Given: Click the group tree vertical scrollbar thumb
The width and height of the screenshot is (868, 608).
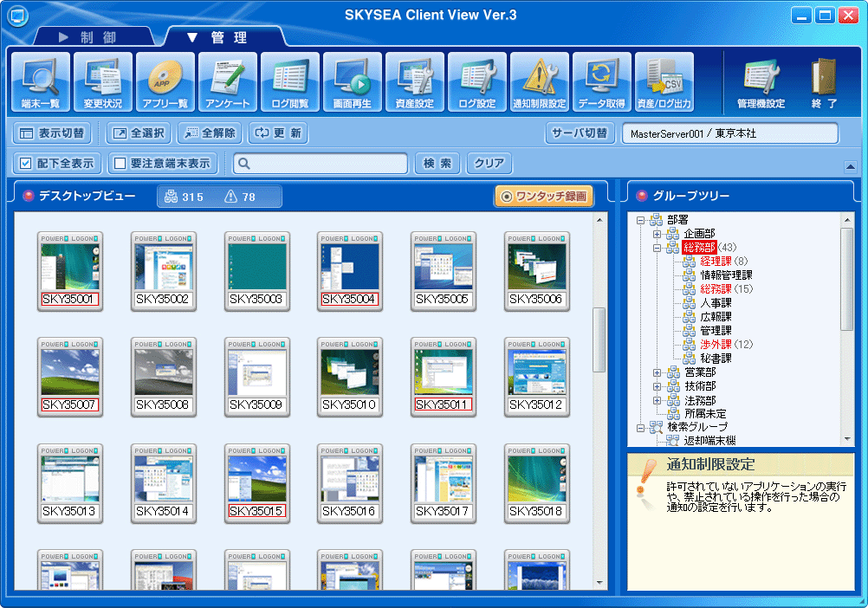Looking at the screenshot, I should tap(847, 279).
